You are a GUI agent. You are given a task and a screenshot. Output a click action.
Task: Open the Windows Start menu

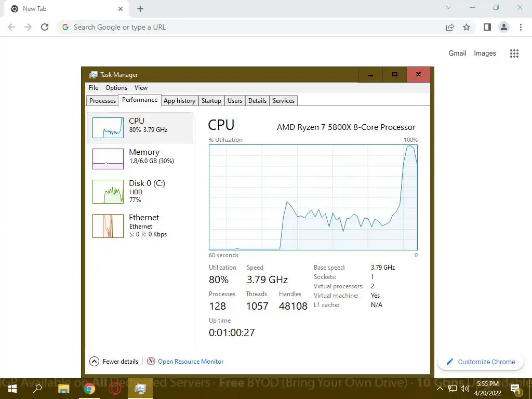pyautogui.click(x=12, y=389)
